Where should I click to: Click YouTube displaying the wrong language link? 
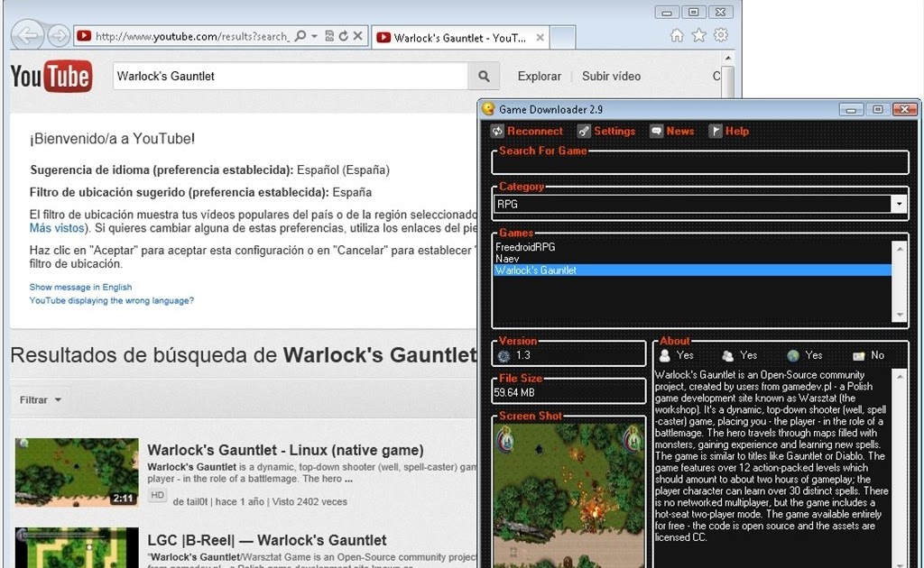click(111, 301)
